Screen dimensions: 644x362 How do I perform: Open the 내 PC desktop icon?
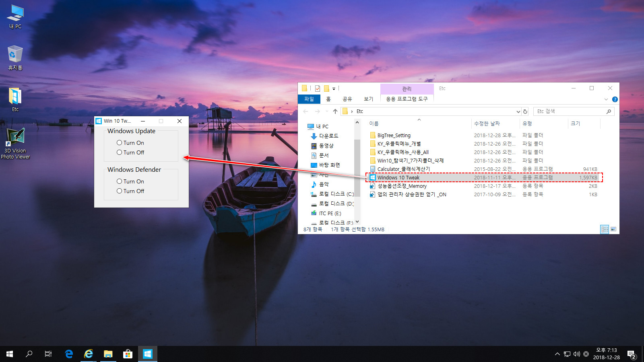[15, 17]
